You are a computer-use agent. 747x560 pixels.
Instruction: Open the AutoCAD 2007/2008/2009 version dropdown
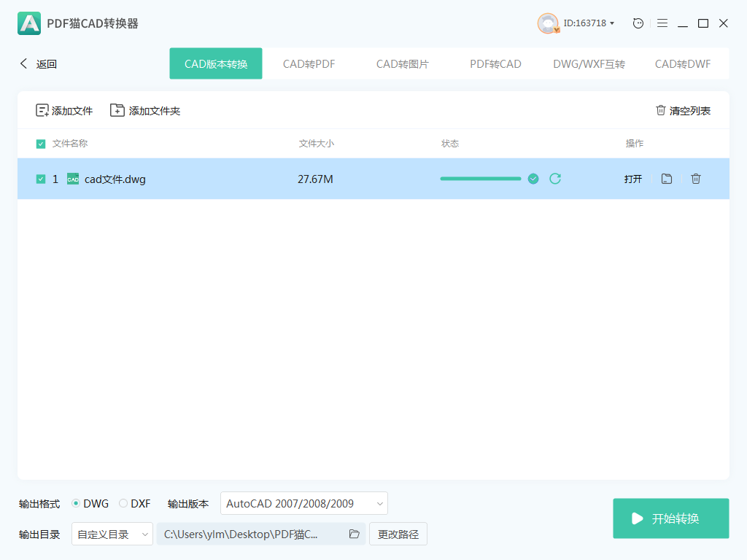click(x=304, y=503)
